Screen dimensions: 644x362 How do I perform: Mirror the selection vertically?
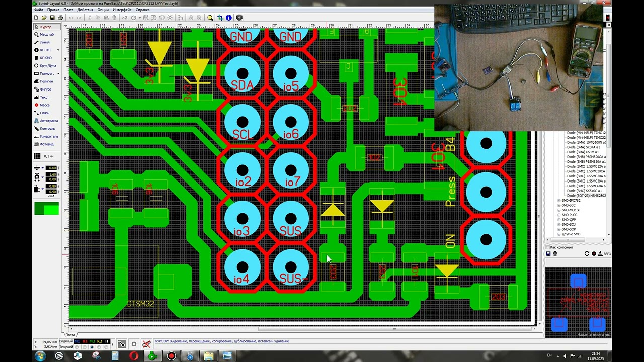pos(153,18)
